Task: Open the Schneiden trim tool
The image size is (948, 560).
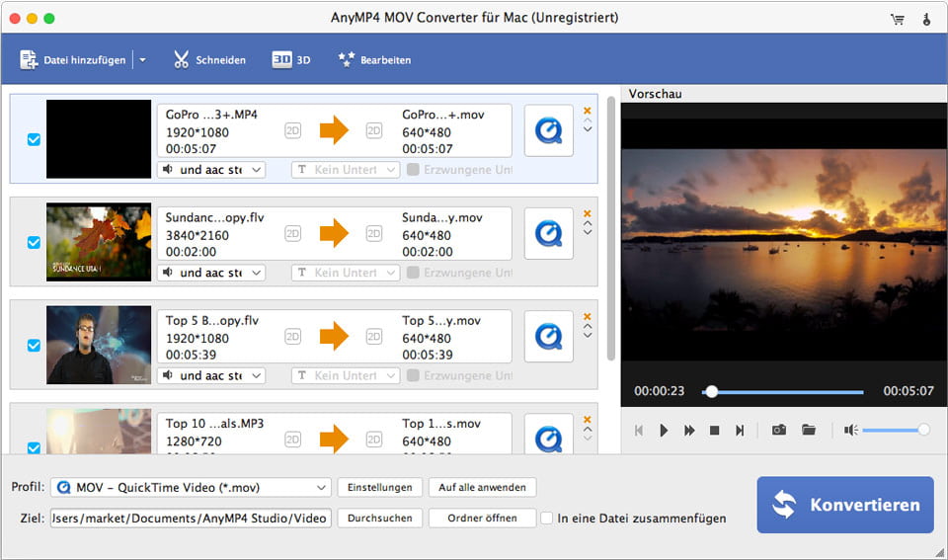Action: pyautogui.click(x=209, y=60)
